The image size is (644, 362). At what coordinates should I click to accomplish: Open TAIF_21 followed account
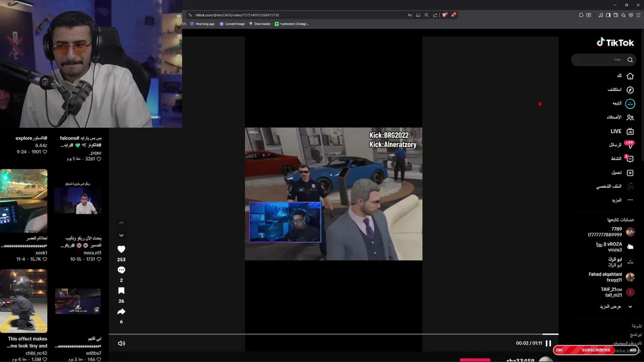(x=617, y=292)
